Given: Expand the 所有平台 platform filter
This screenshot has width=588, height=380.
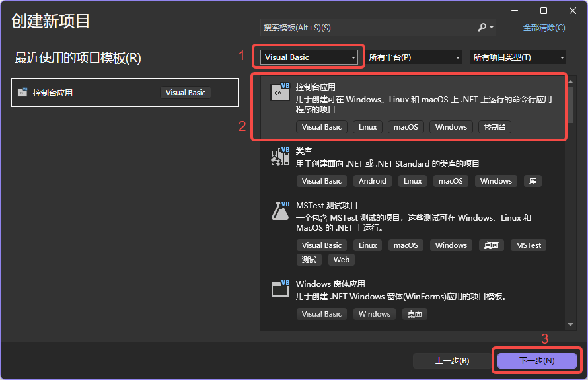Looking at the screenshot, I should [x=414, y=57].
